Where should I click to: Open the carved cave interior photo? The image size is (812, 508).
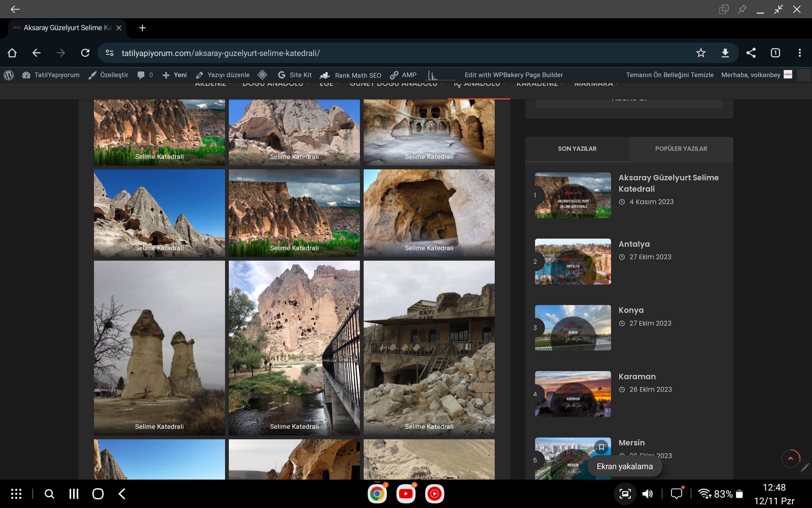pos(429,133)
